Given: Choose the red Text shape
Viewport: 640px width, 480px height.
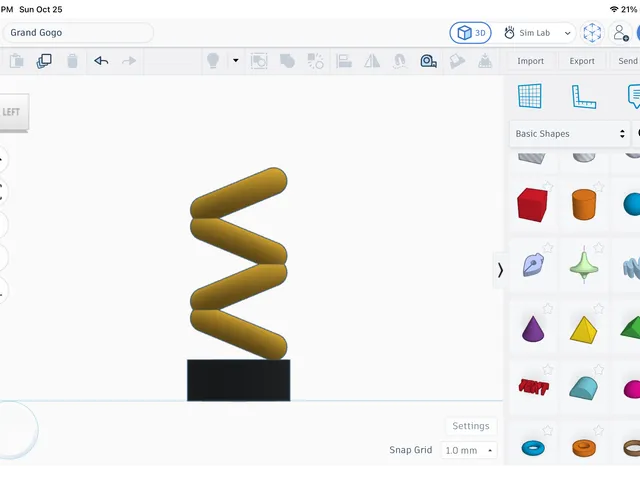Looking at the screenshot, I should point(533,387).
